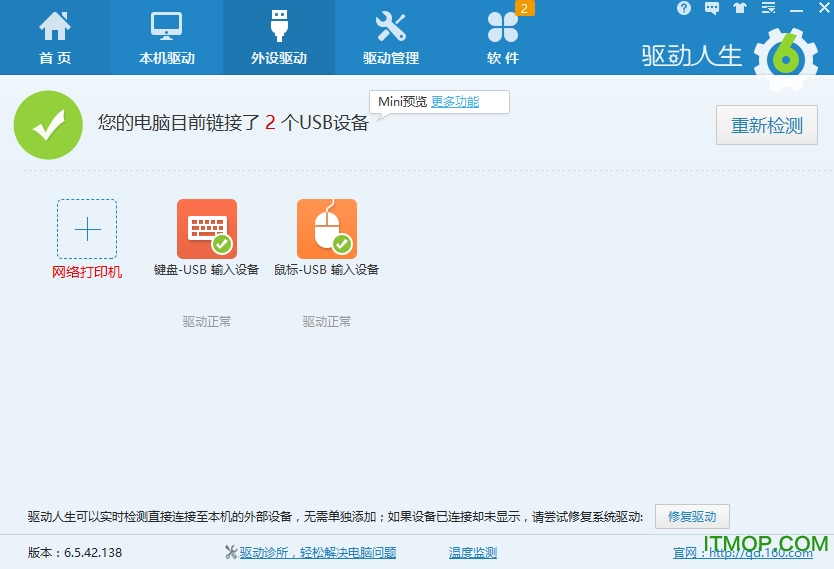Open the main menu dropdown icon

click(768, 8)
